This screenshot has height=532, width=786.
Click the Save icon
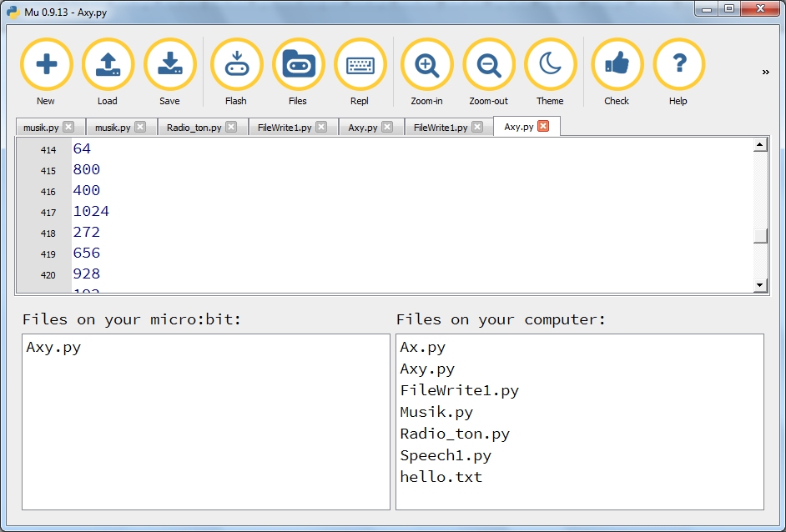[169, 65]
